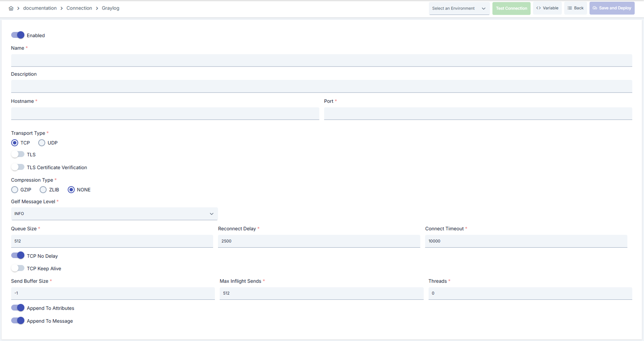Image resolution: width=644 pixels, height=341 pixels.
Task: Toggle TCP Keep Alive switch
Action: coord(18,268)
